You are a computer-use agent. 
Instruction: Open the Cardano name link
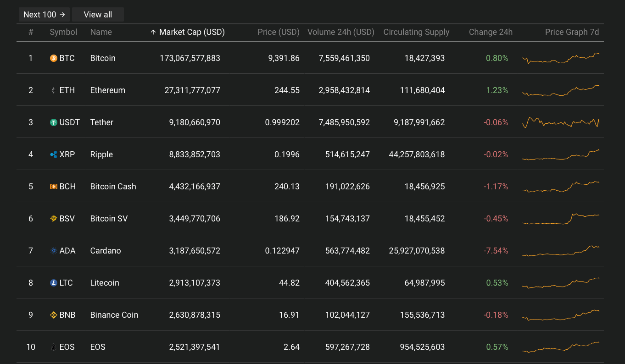(106, 251)
